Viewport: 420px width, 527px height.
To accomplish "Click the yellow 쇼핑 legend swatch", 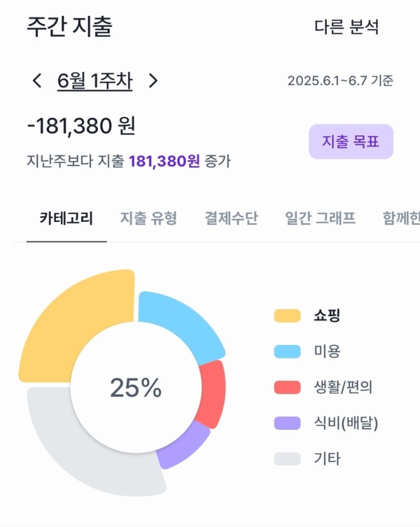I will point(287,316).
